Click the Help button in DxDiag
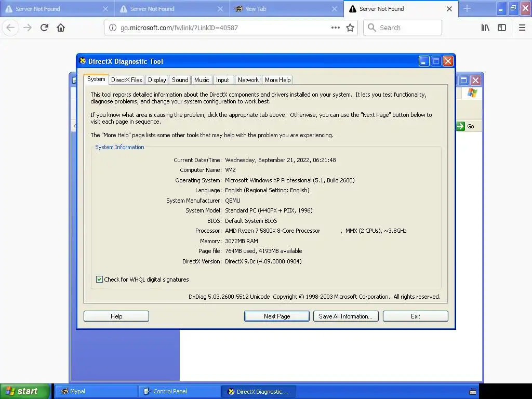Viewport: 532px width, 399px height. [x=116, y=316]
